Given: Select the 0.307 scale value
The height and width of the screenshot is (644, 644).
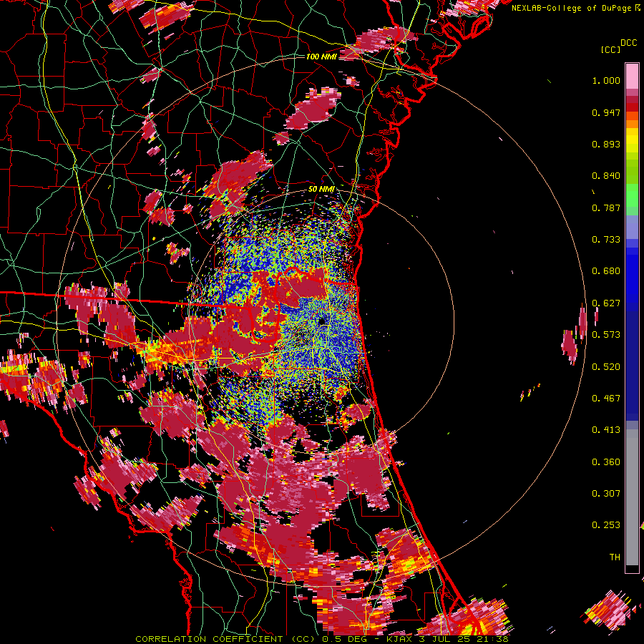Looking at the screenshot, I should point(606,494).
